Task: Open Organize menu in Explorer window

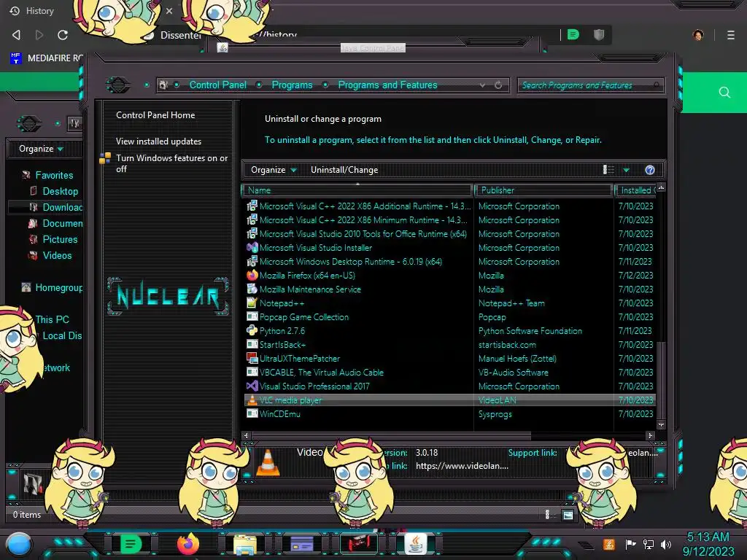Action: (41, 149)
